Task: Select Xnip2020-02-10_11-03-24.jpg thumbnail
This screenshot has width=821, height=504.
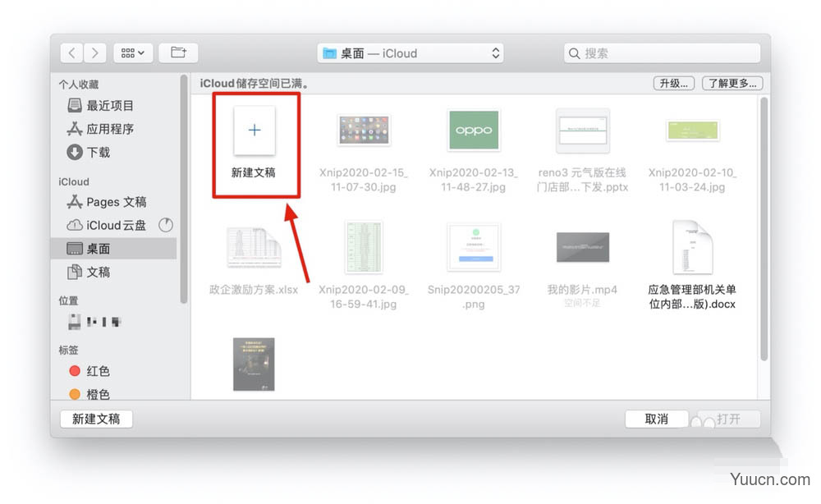Action: pyautogui.click(x=692, y=131)
